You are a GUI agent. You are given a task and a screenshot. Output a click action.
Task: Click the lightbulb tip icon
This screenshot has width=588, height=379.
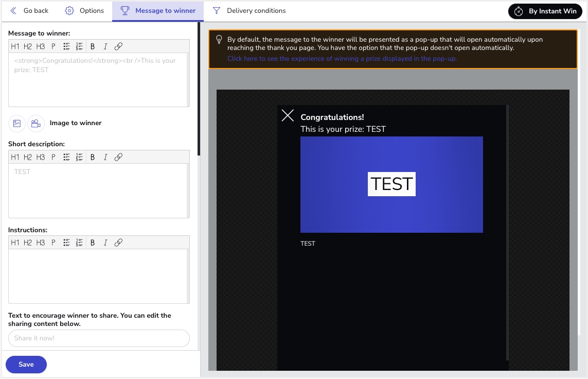point(219,40)
